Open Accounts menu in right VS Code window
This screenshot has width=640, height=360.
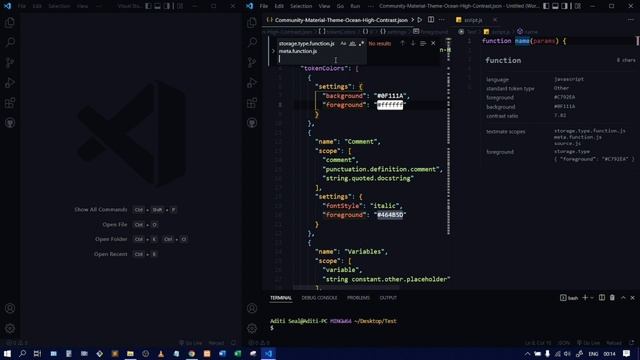[x=252, y=308]
